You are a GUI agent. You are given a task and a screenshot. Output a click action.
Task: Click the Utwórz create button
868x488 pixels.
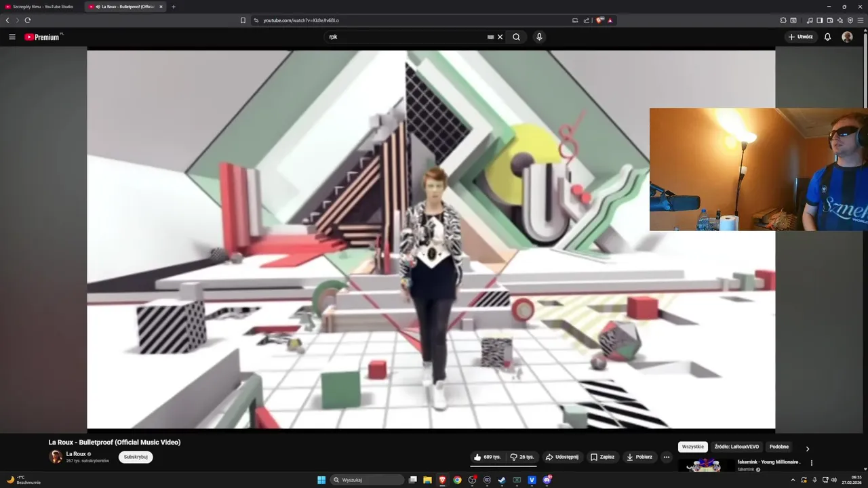point(800,37)
